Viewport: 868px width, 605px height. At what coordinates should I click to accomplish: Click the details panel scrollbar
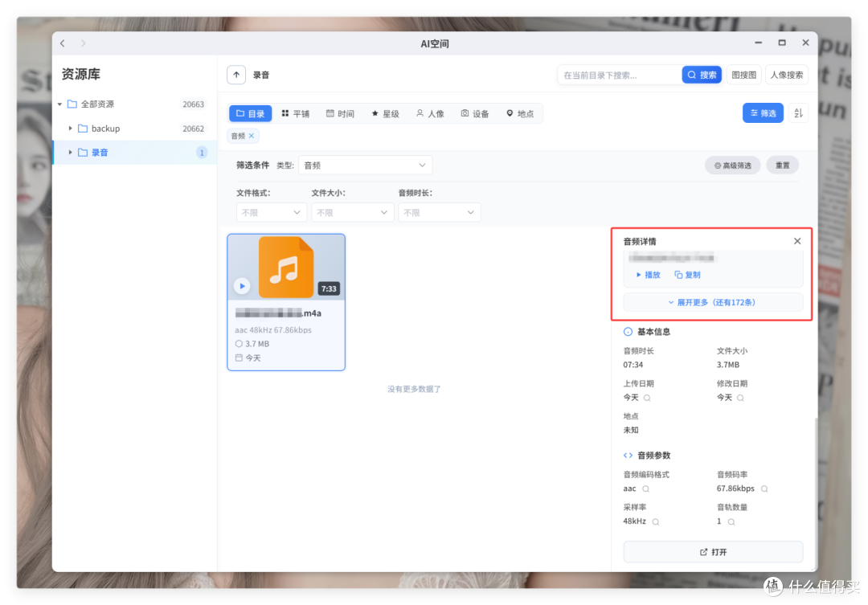pyautogui.click(x=816, y=493)
